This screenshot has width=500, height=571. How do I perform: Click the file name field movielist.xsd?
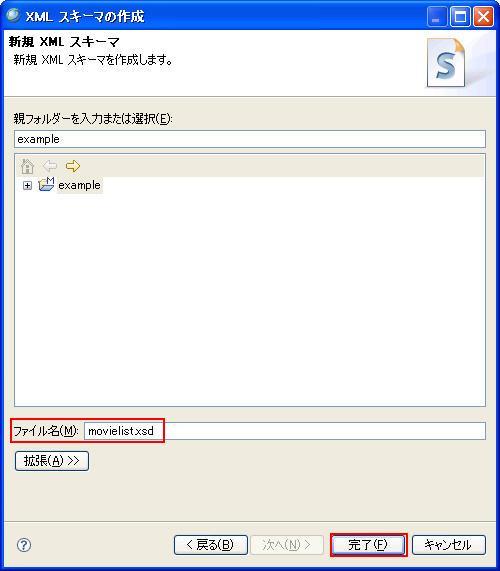click(x=285, y=431)
